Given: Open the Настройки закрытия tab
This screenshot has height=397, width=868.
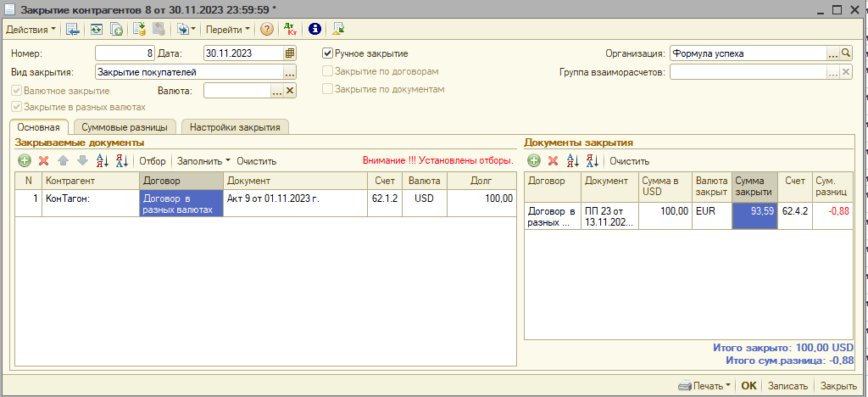Looking at the screenshot, I should [x=235, y=127].
